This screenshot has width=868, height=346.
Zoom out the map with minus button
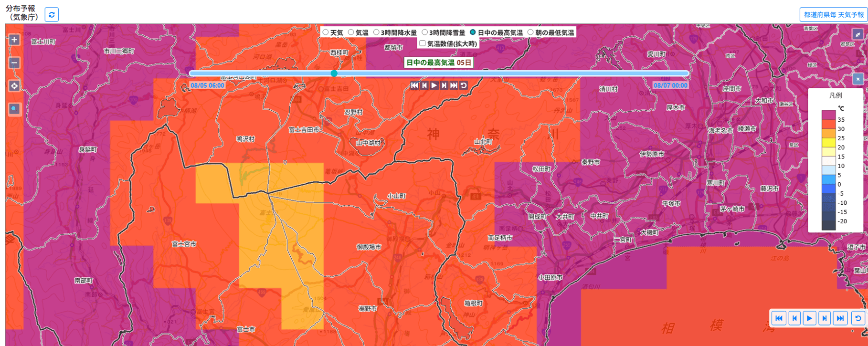[14, 63]
